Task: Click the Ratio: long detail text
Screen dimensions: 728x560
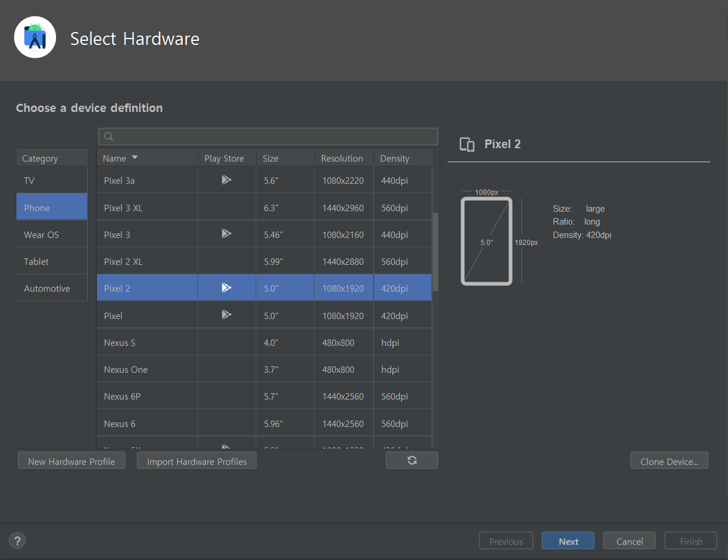Action: point(576,222)
